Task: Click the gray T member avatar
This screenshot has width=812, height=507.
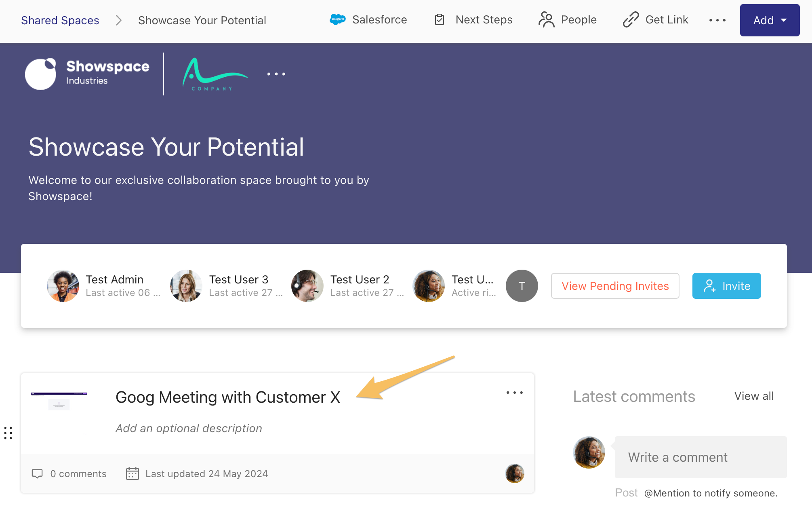Action: [522, 286]
